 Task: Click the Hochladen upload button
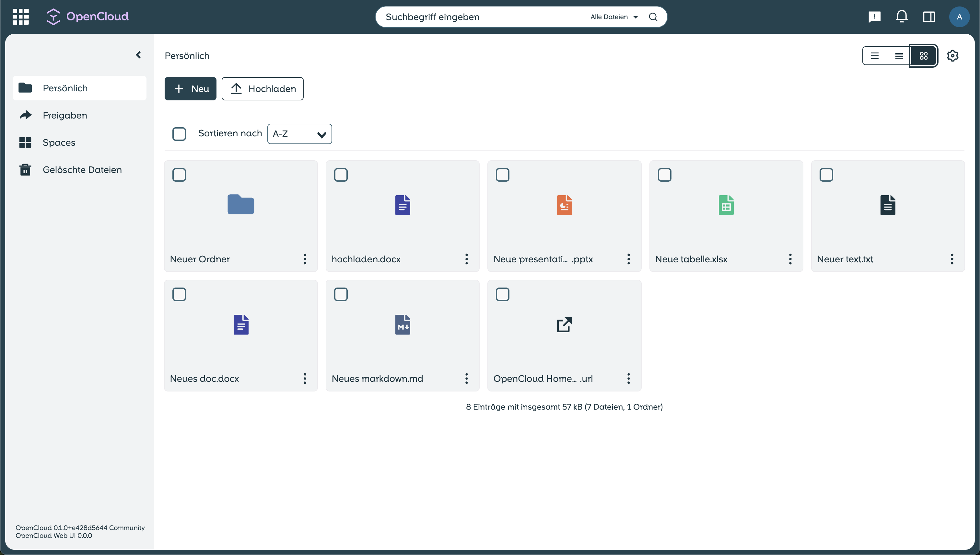(x=262, y=89)
